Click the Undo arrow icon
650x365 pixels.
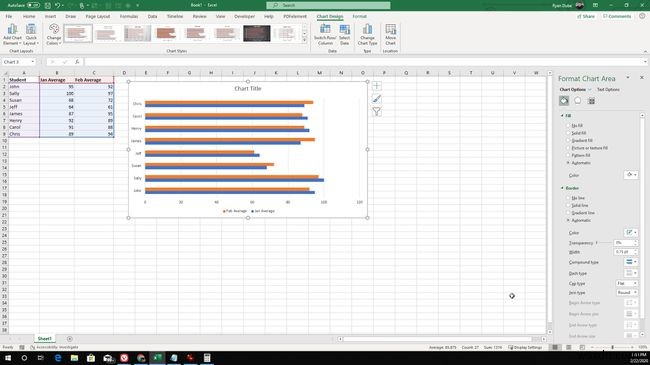pos(58,5)
